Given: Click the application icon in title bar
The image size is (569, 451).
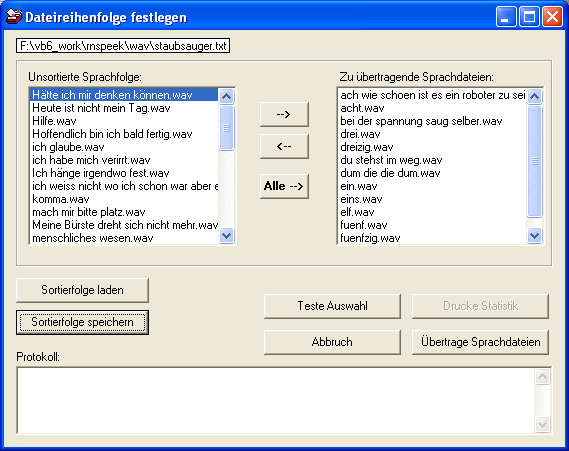Looking at the screenshot, I should [14, 17].
